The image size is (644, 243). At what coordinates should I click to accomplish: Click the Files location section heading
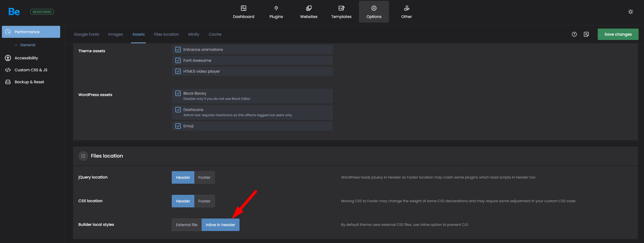click(107, 156)
